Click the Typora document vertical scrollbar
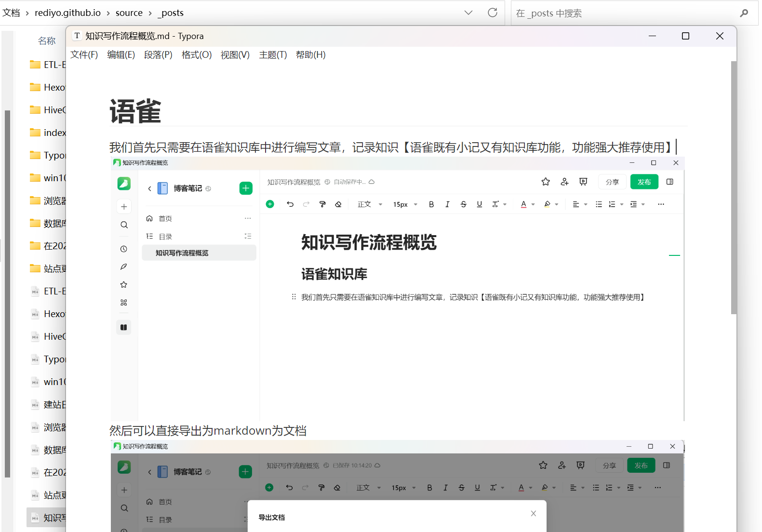762x532 pixels. point(734,187)
